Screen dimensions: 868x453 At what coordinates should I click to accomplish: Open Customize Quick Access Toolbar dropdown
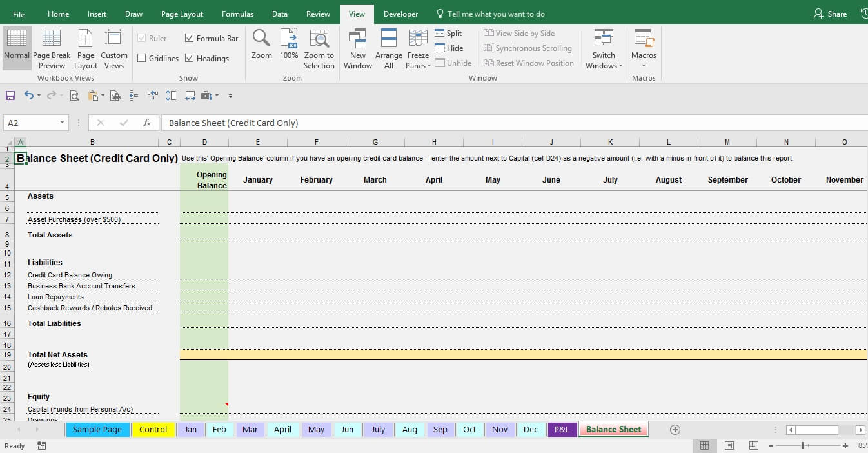pyautogui.click(x=230, y=96)
